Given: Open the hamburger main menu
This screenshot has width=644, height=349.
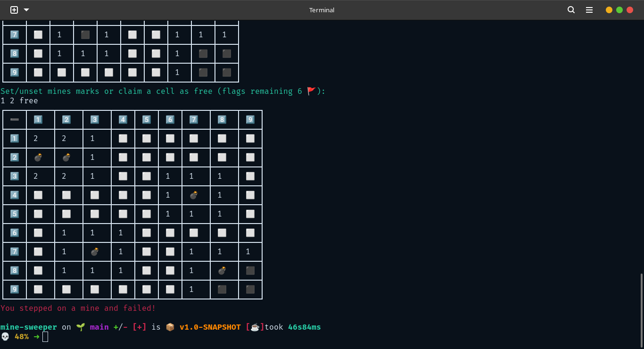Looking at the screenshot, I should click(589, 10).
